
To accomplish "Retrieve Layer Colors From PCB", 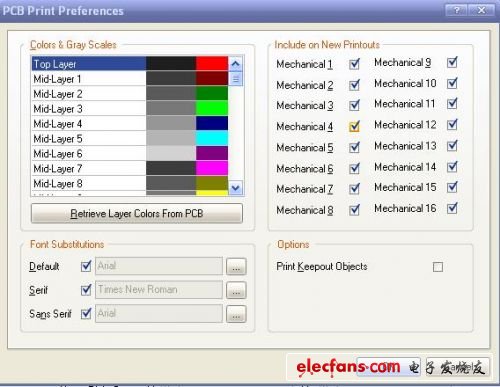I will pyautogui.click(x=137, y=213).
